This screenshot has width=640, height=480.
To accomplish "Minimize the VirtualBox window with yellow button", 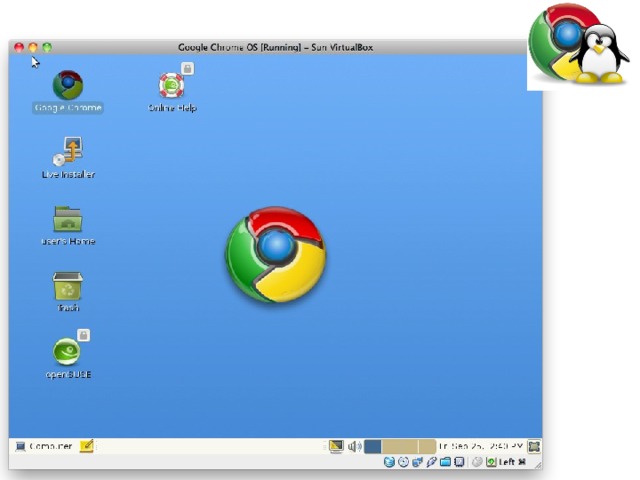I will (33, 47).
